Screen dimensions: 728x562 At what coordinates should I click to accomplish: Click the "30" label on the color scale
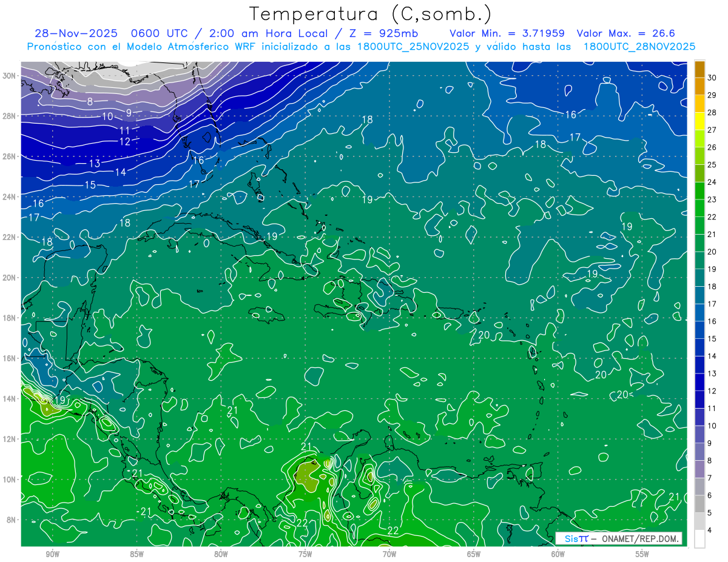click(712, 79)
